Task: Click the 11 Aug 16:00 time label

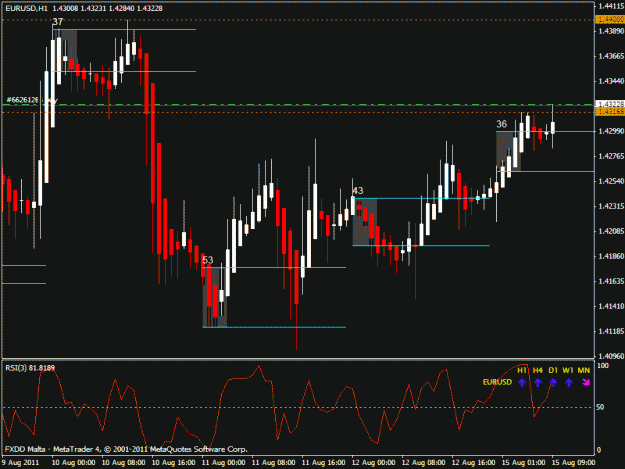Action: pyautogui.click(x=323, y=462)
